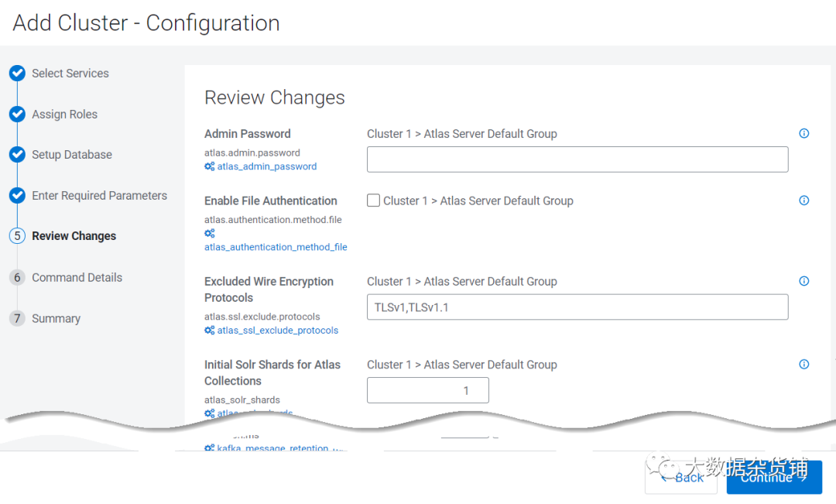The image size is (836, 504).
Task: Click the Continue button
Action: tap(774, 477)
